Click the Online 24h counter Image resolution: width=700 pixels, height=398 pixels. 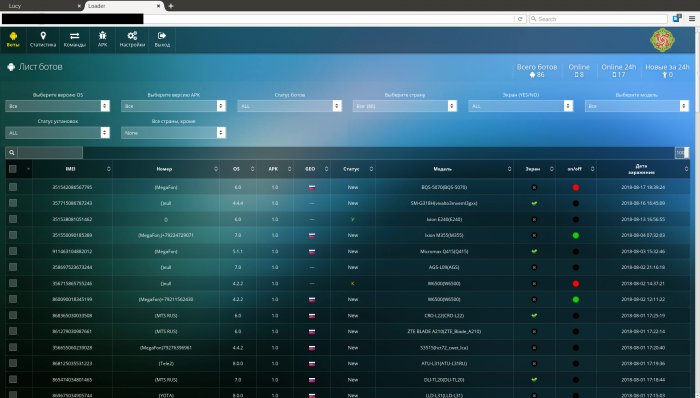tap(618, 70)
